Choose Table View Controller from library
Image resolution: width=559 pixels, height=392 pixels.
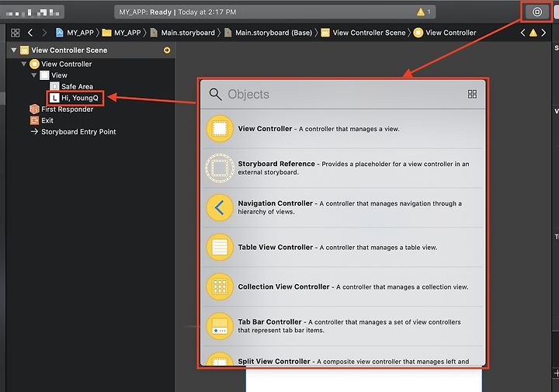[342, 247]
